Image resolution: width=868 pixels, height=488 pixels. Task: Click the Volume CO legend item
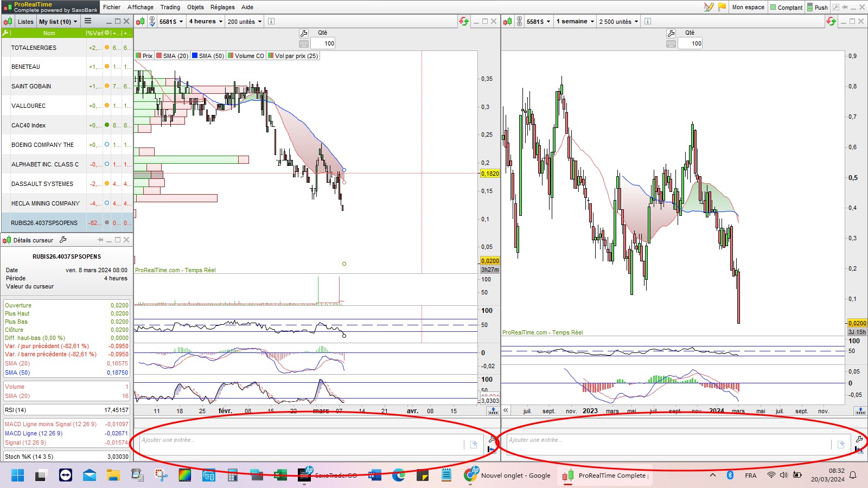point(246,56)
